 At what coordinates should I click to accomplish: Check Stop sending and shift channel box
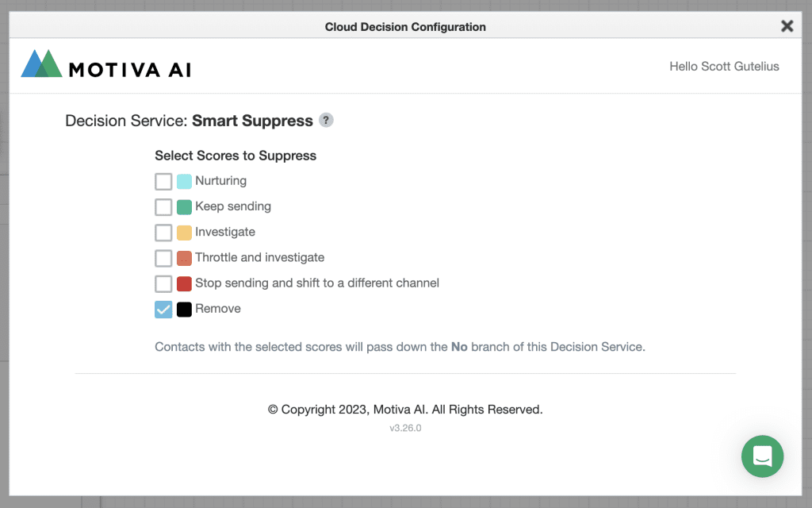pos(163,283)
